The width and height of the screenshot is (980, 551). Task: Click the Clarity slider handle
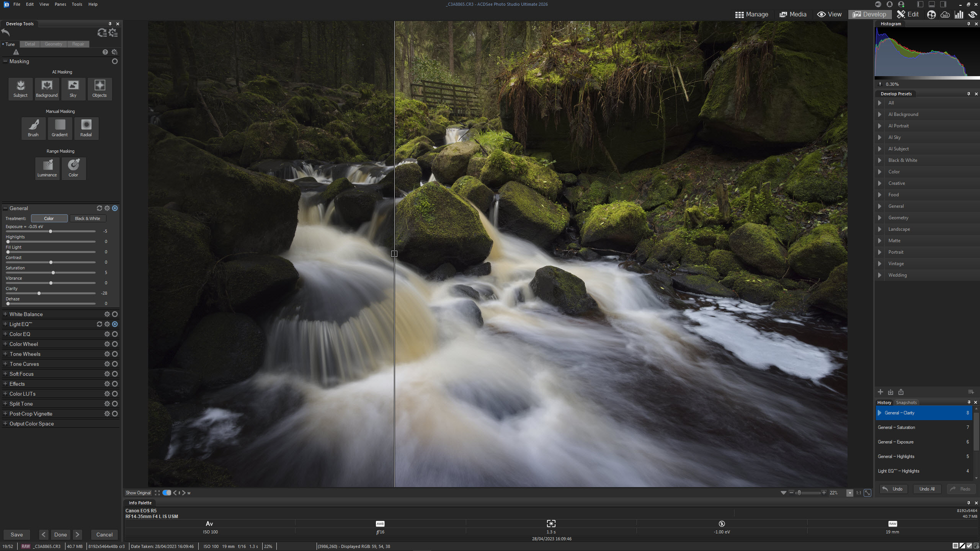click(39, 293)
